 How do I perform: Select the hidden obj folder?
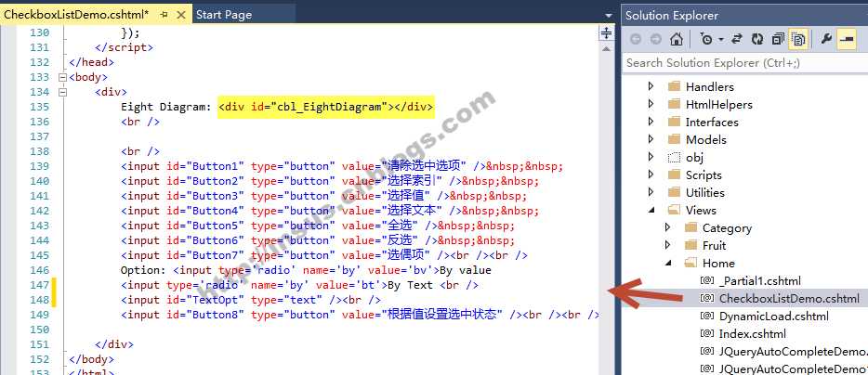[x=695, y=158]
